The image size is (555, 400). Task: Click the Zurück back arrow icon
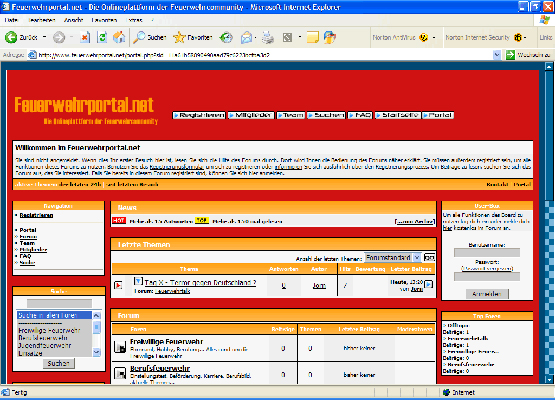click(11, 37)
